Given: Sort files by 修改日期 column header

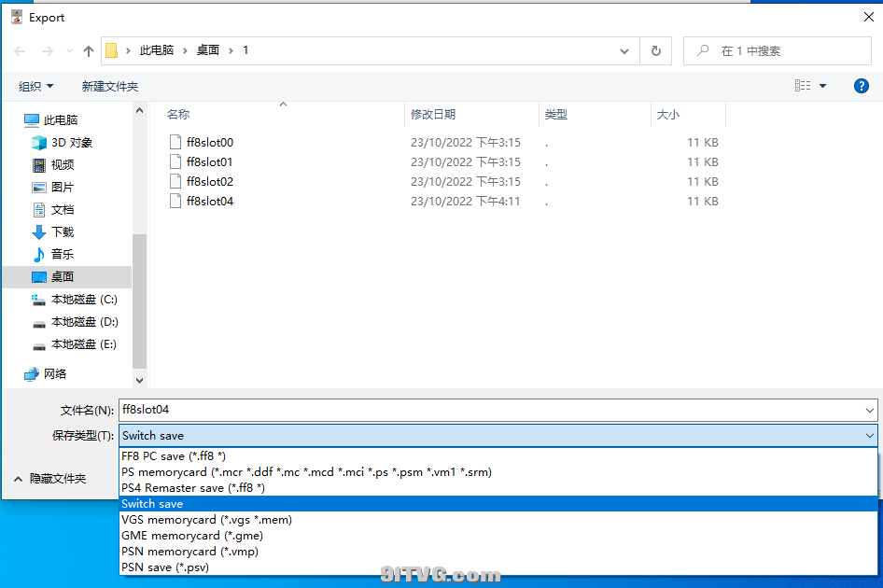Looking at the screenshot, I should point(433,114).
